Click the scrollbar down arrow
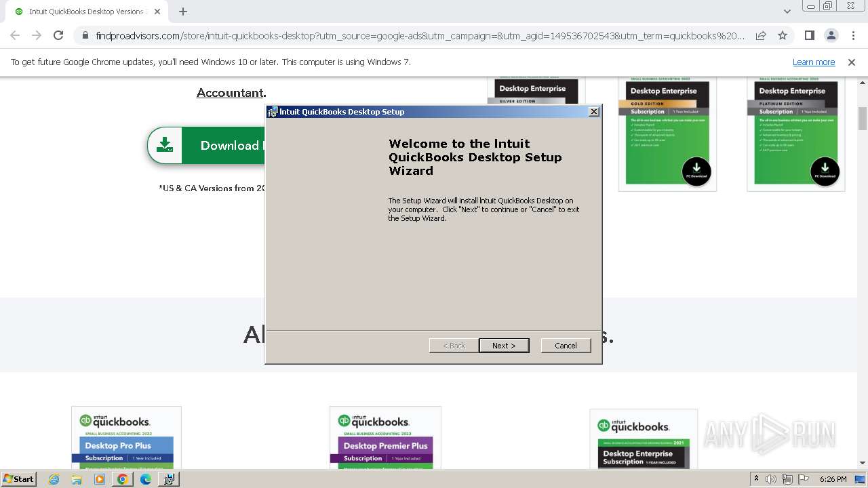 [x=863, y=463]
